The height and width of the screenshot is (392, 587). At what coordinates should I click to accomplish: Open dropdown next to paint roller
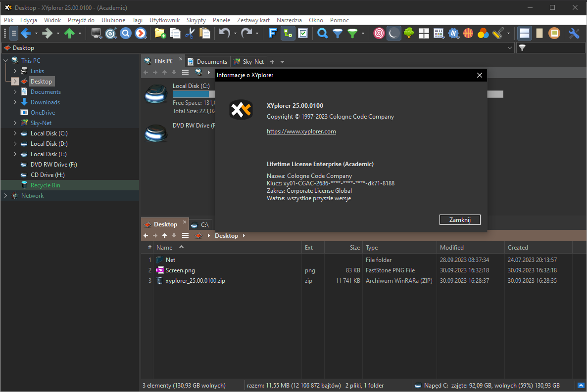tap(508, 34)
